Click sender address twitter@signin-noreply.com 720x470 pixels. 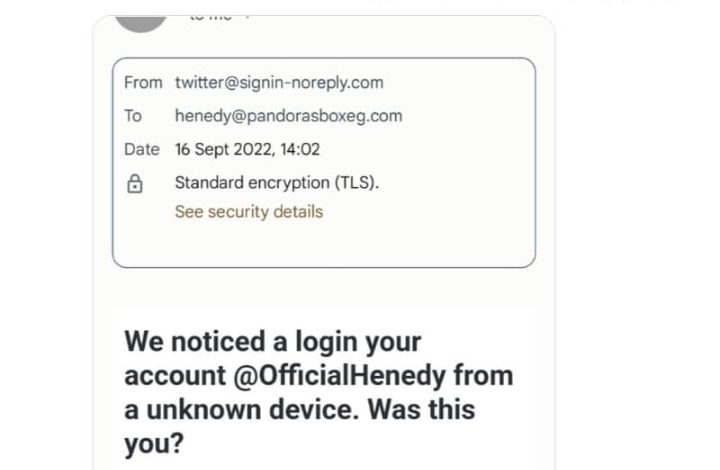279,83
